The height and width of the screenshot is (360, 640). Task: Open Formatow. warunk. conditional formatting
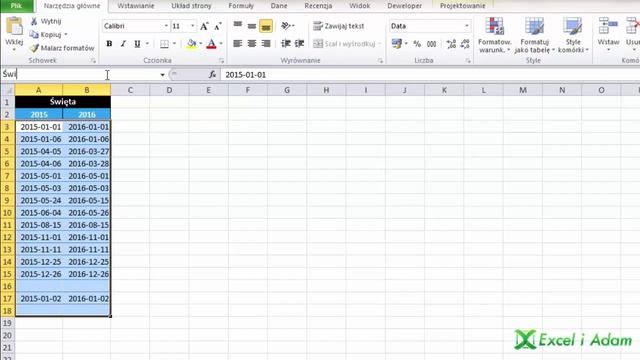click(494, 35)
